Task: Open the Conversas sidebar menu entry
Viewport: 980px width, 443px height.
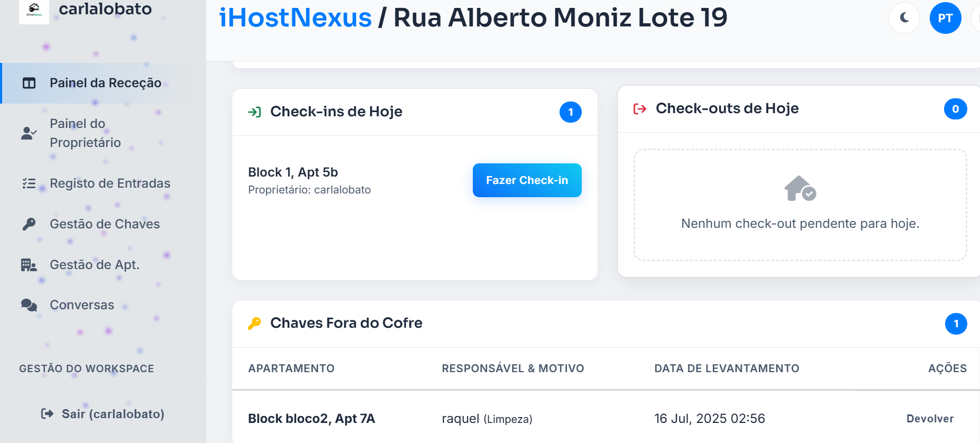Action: pos(82,304)
